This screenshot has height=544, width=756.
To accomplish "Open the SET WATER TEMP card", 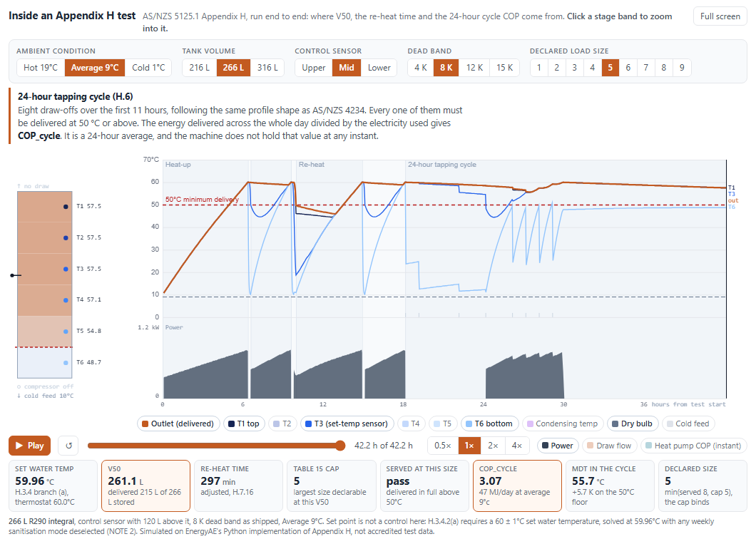I will 53,486.
